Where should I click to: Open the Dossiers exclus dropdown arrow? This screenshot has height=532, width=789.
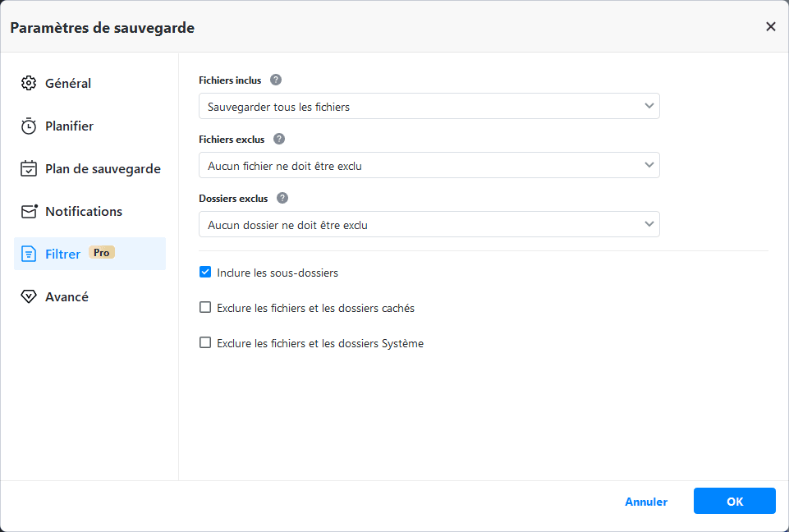coord(649,224)
